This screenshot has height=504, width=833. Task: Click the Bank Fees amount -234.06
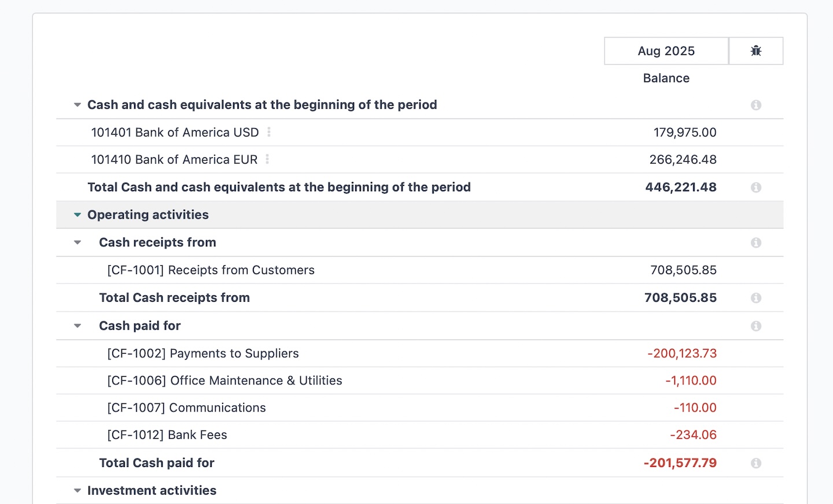pos(693,435)
